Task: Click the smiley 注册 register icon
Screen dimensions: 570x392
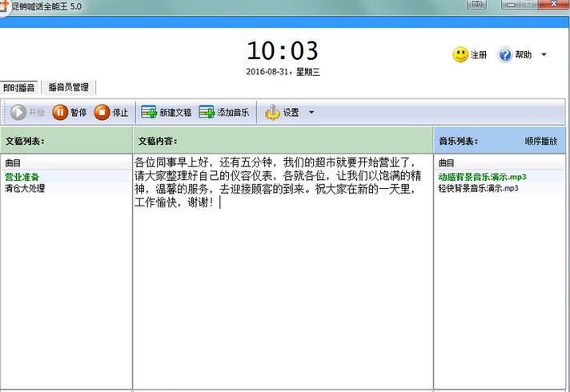Action: pos(460,55)
